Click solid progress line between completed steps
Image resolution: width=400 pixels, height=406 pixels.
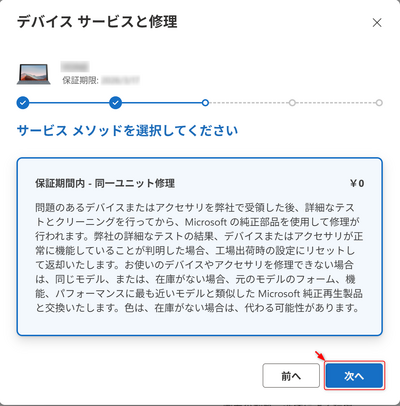[x=69, y=103]
